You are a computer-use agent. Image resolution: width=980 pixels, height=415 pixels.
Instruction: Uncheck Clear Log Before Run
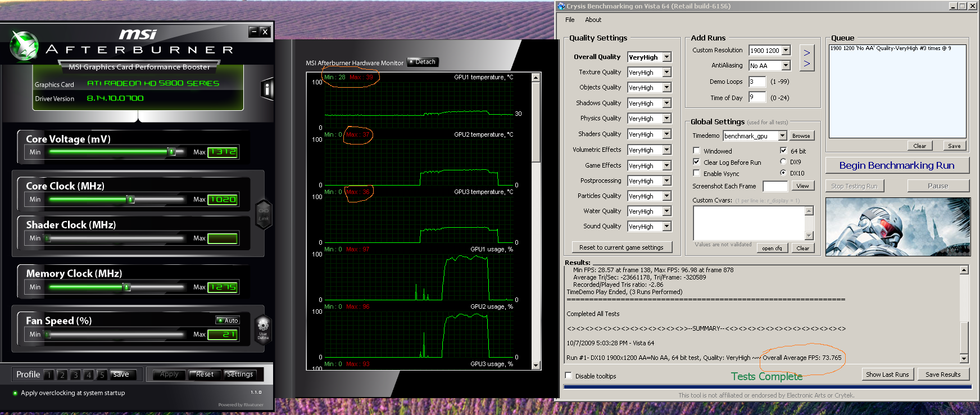[697, 162]
